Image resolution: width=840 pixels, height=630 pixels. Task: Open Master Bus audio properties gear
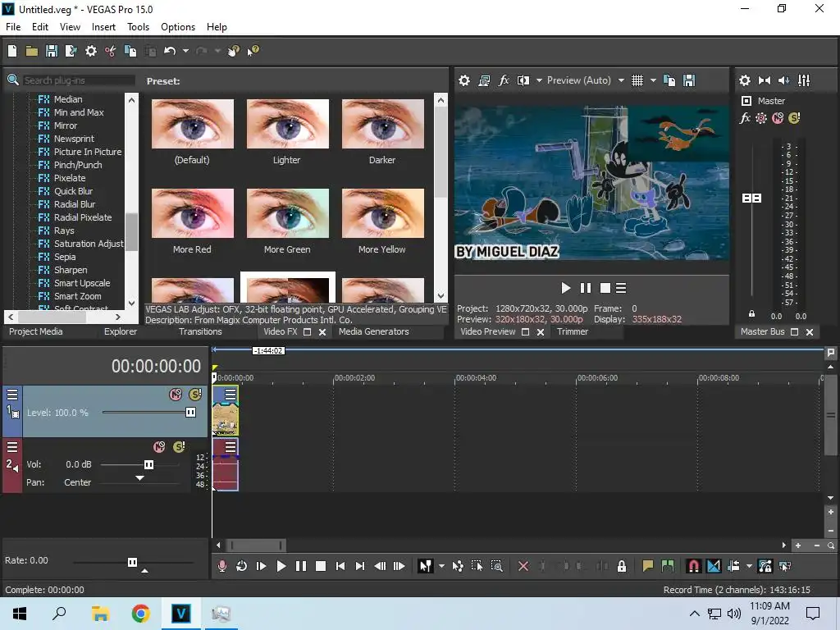[x=745, y=80]
